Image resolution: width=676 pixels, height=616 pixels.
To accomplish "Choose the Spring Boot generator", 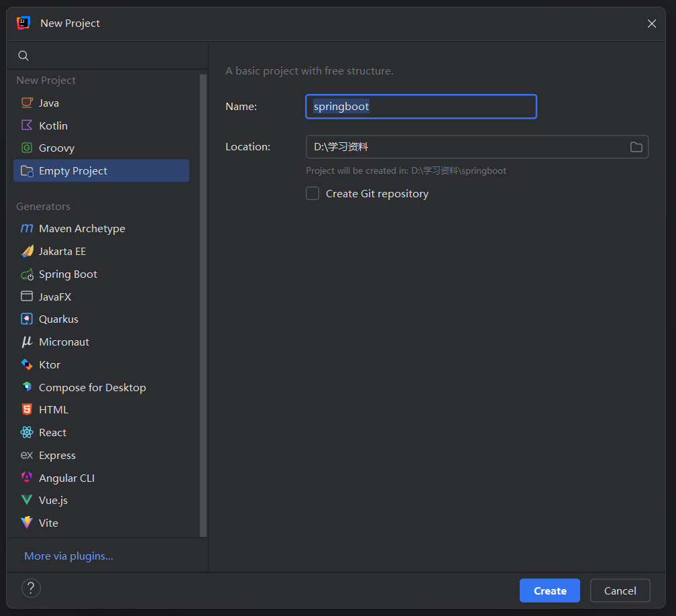I will 101,274.
